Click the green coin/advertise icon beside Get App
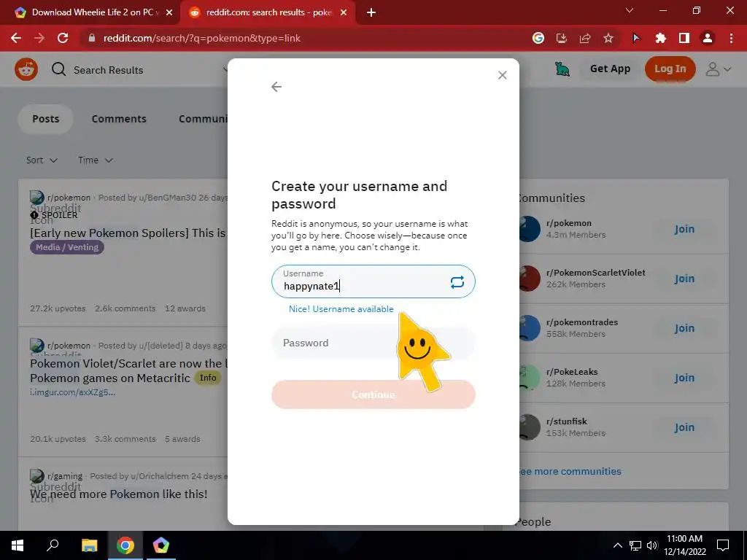Screen dimensions: 747x560 point(562,69)
